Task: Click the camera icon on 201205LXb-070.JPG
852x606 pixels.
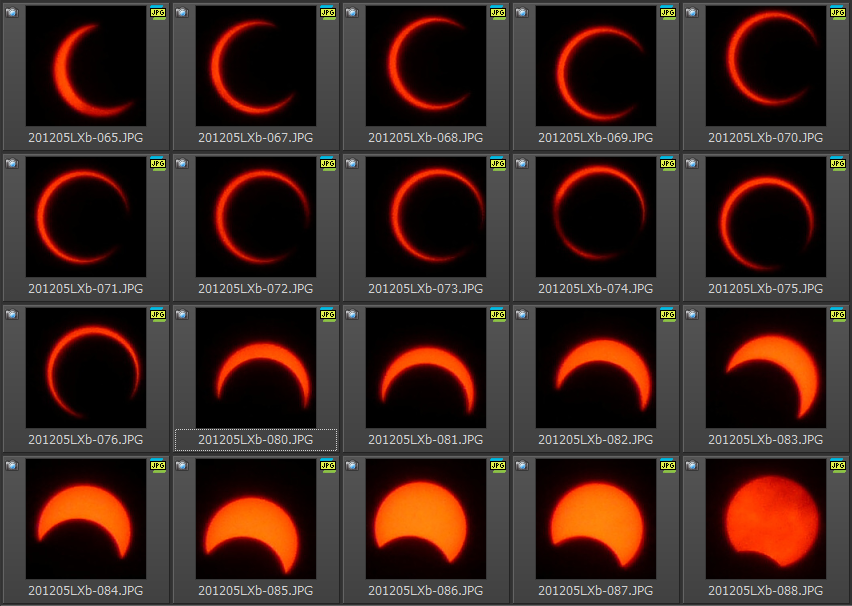Action: 692,12
